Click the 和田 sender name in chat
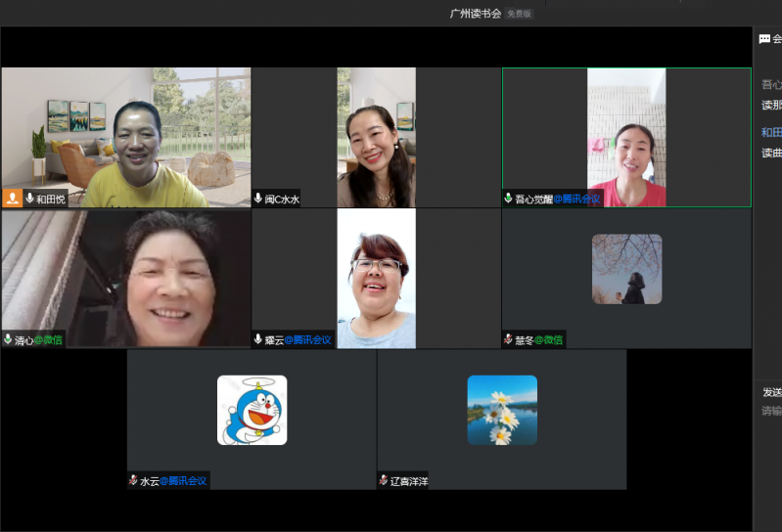Viewport: 782px width, 532px height. [x=771, y=132]
